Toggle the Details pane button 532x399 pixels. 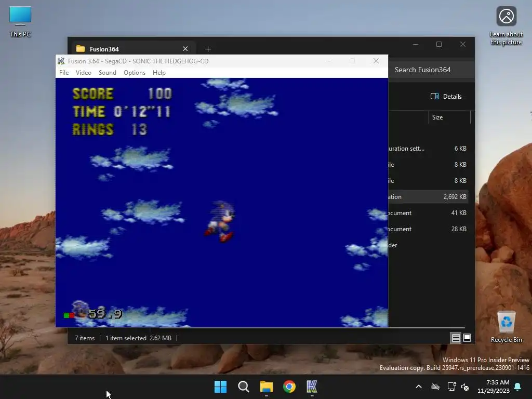pyautogui.click(x=446, y=96)
